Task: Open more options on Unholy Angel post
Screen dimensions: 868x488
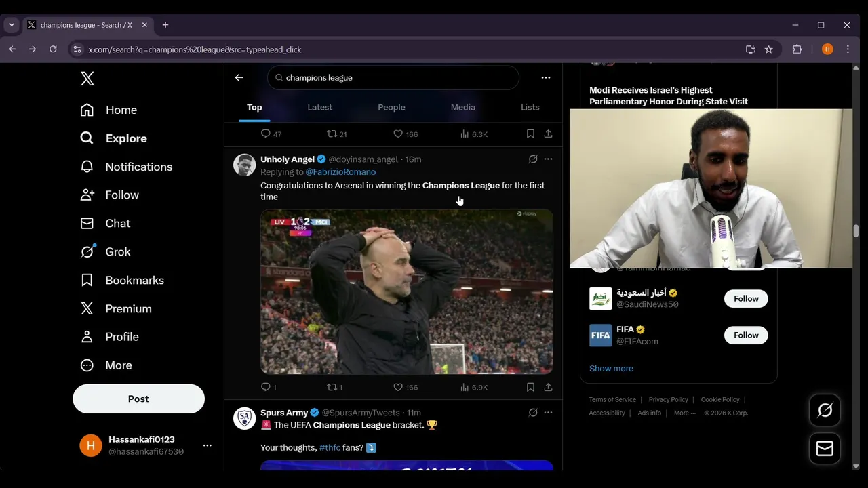Action: tap(548, 159)
